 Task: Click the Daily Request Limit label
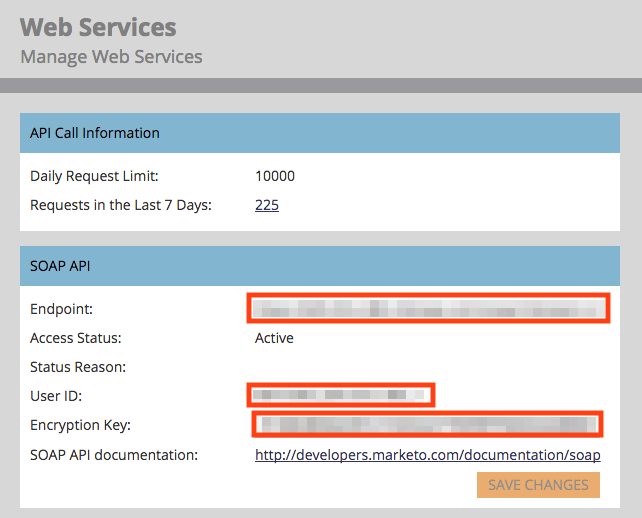[x=94, y=176]
